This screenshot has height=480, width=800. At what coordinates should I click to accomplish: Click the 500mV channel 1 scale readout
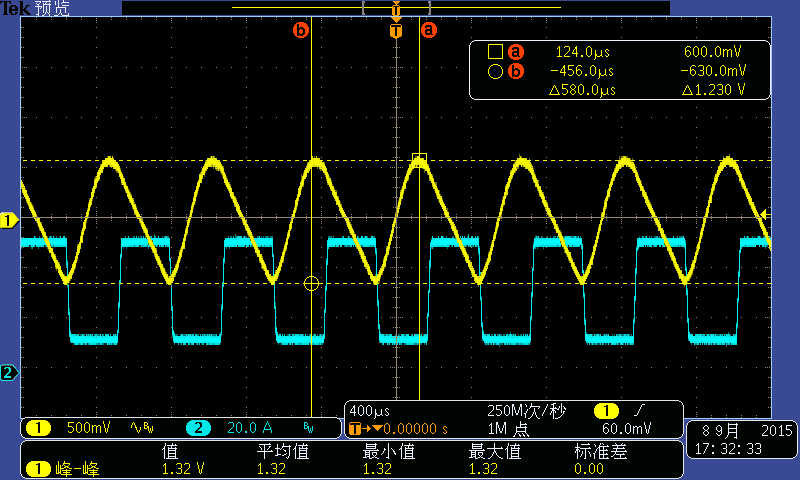[x=88, y=427]
